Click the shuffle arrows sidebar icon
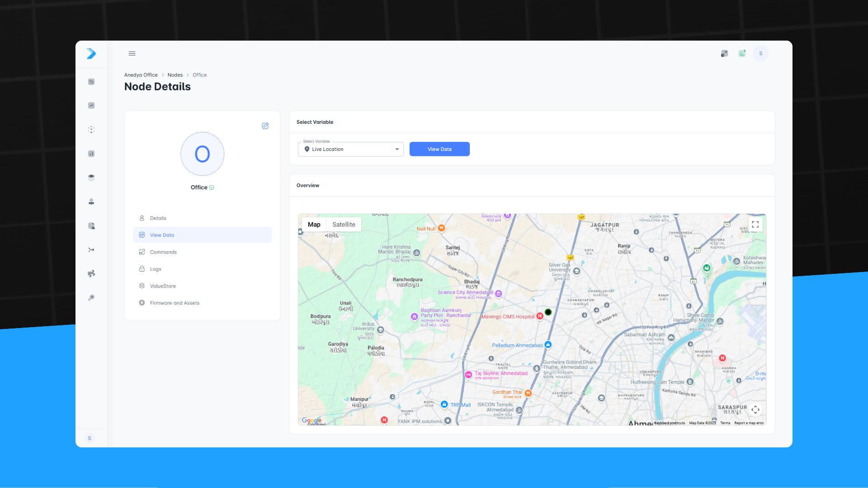 [91, 250]
